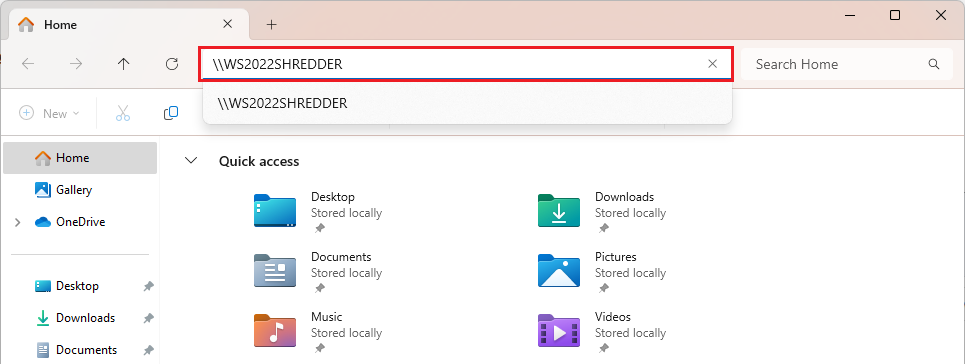The height and width of the screenshot is (364, 965).
Task: Click the Copy toolbar icon
Action: pos(171,113)
